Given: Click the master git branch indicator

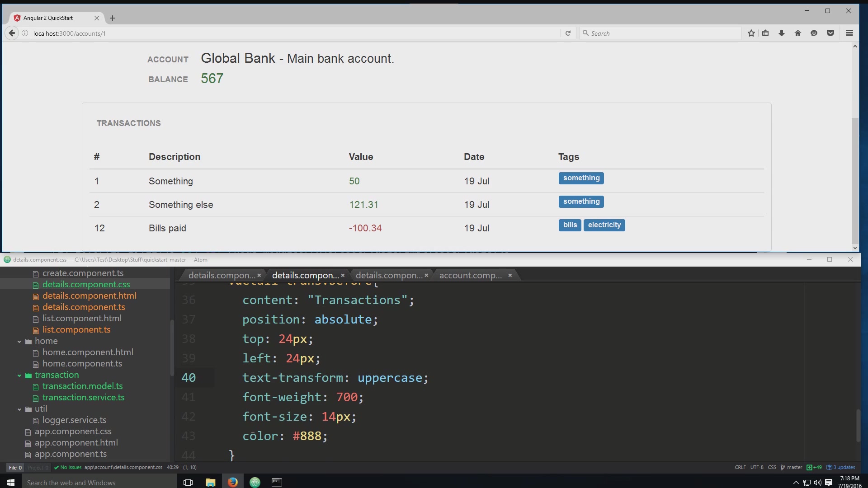Looking at the screenshot, I should 791,468.
